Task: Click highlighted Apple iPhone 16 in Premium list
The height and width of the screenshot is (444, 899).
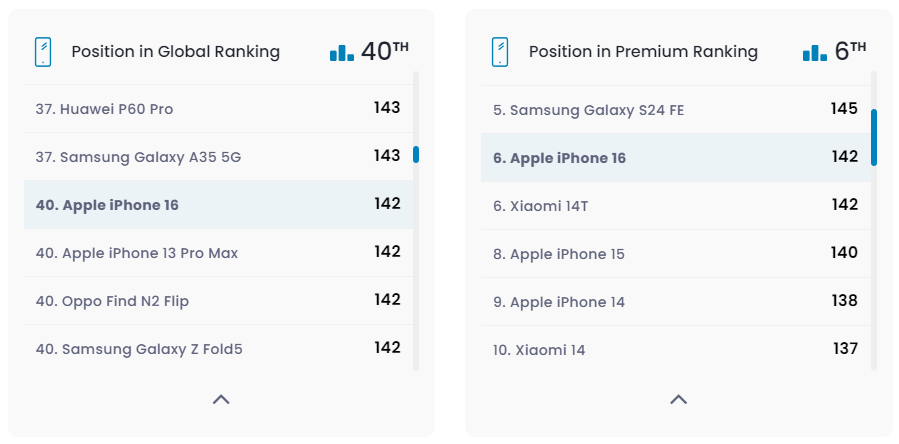Action: click(560, 158)
